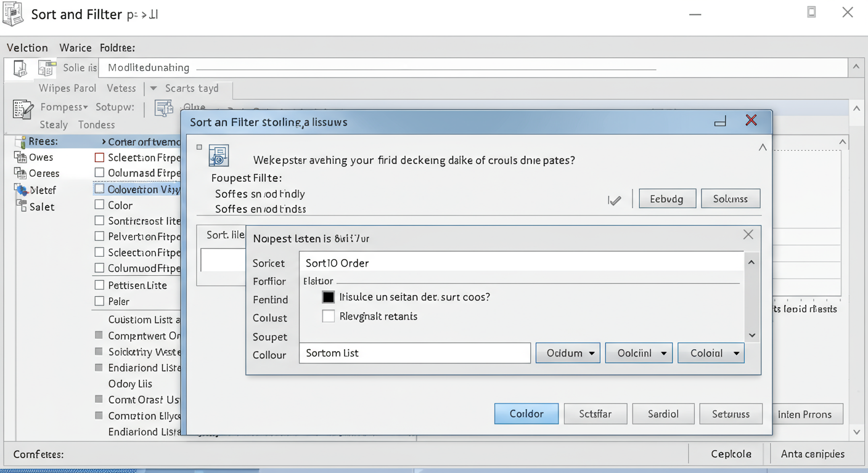Close the Nopest listen inner dialog

[748, 235]
